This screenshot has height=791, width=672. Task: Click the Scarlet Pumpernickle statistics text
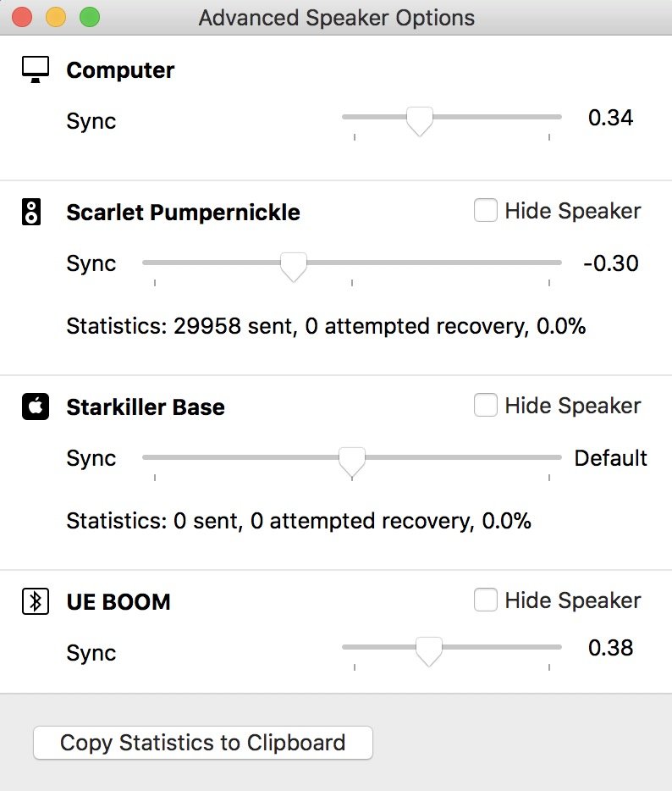click(326, 326)
